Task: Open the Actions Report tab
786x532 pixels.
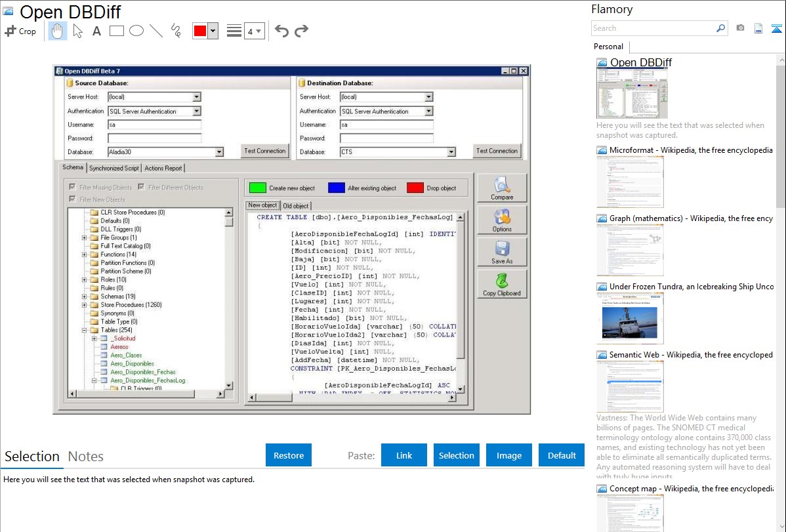Action: pos(163,168)
